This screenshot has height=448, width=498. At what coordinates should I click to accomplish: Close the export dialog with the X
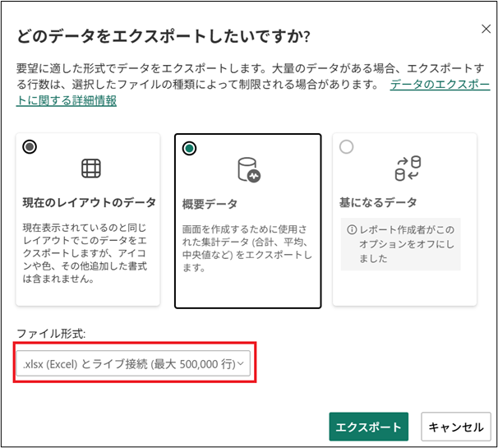[x=486, y=29]
